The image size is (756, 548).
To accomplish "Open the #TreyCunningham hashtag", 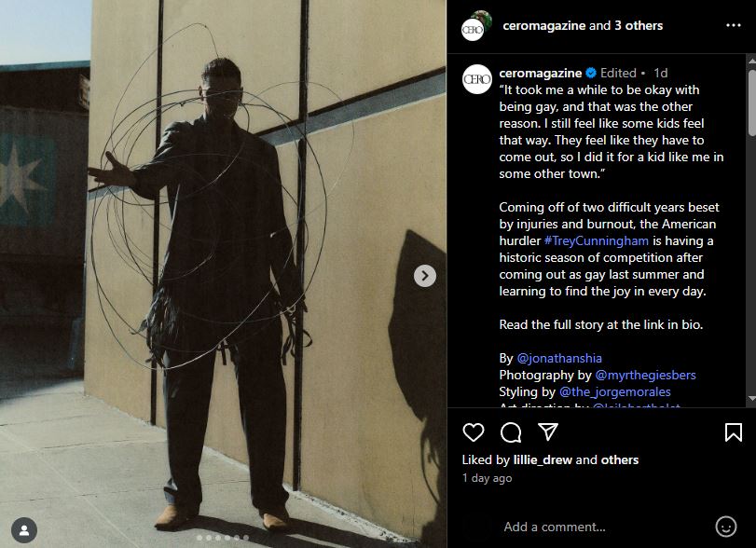I will (596, 240).
